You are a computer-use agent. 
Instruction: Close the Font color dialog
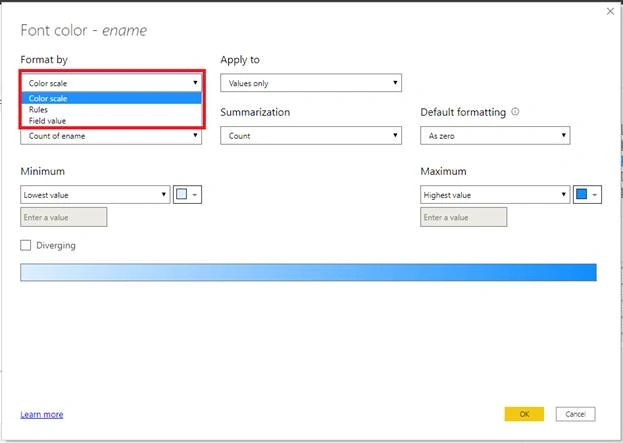tap(610, 12)
